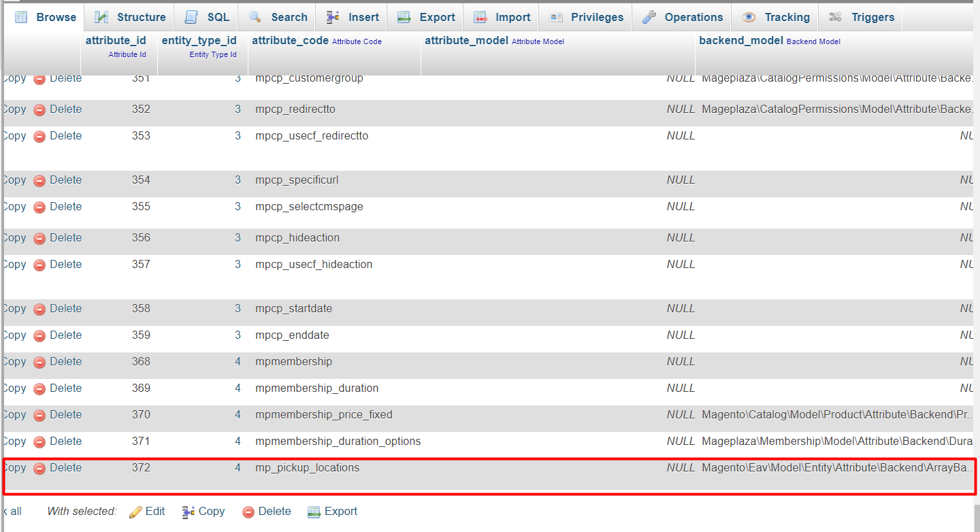
Task: Click Delete icon for attribute 372 row
Action: pos(39,468)
